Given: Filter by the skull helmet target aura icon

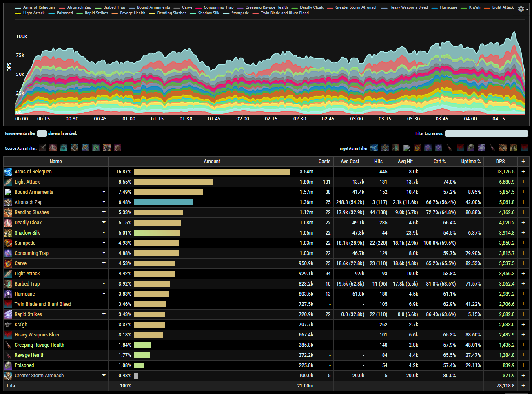Looking at the screenshot, I should (x=471, y=148).
